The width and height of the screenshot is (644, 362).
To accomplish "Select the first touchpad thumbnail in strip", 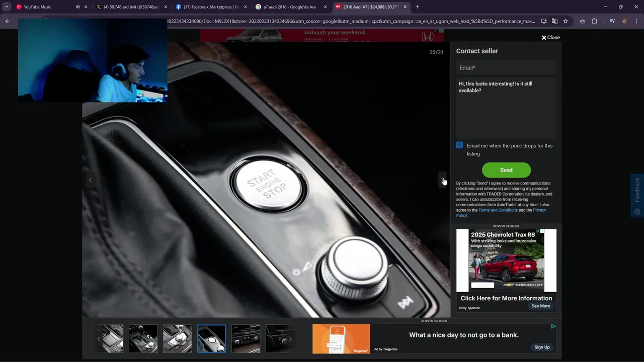I will tap(113, 338).
